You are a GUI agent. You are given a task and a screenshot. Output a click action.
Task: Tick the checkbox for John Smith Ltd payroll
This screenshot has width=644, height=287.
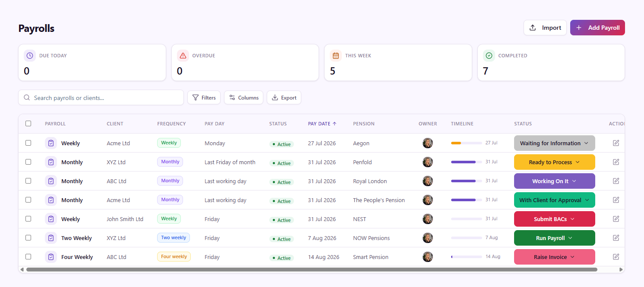tap(28, 219)
